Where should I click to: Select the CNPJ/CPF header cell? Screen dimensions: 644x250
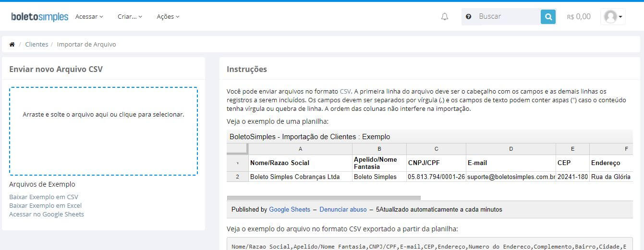click(436, 163)
